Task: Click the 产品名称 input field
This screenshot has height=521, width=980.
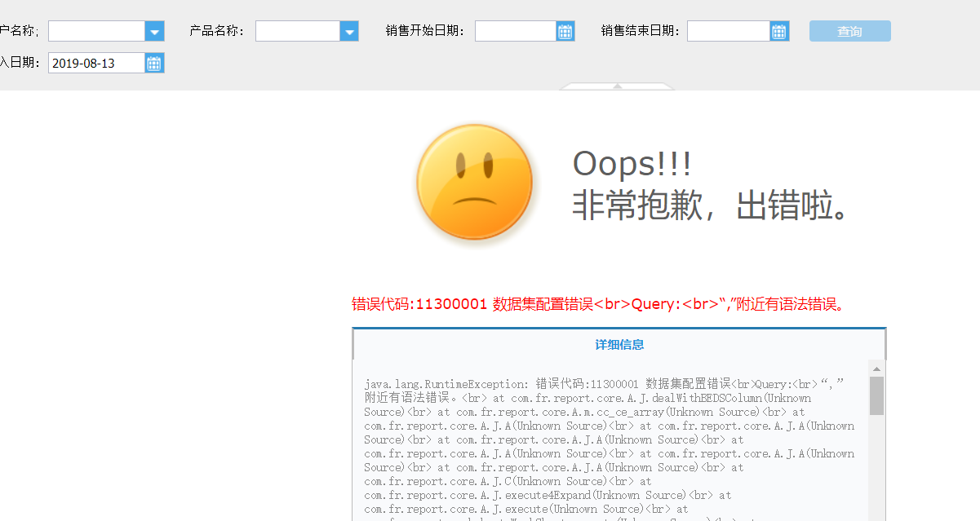Action: [298, 31]
